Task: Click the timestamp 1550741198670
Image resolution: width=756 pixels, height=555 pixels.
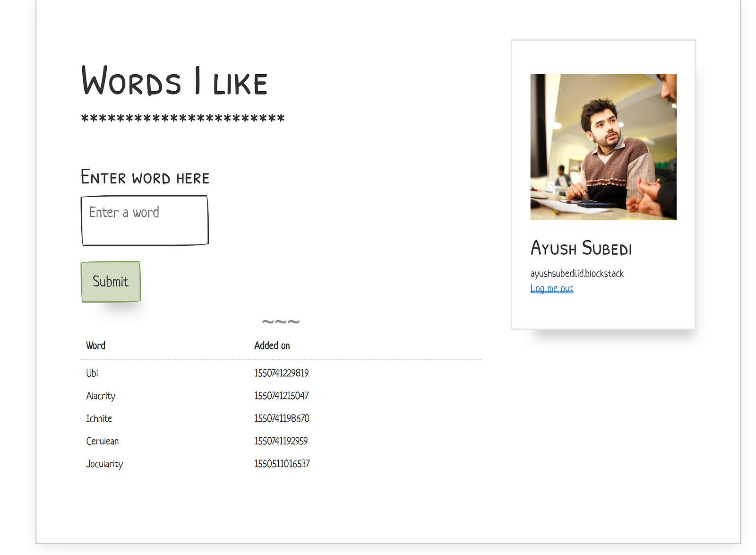Action: click(x=282, y=418)
